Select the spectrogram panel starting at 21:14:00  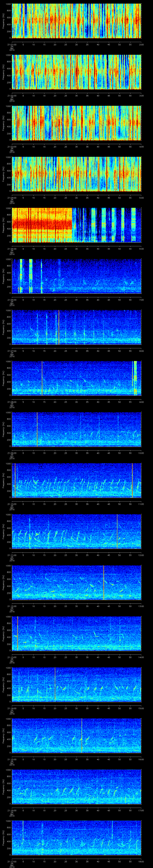pos(77,685)
